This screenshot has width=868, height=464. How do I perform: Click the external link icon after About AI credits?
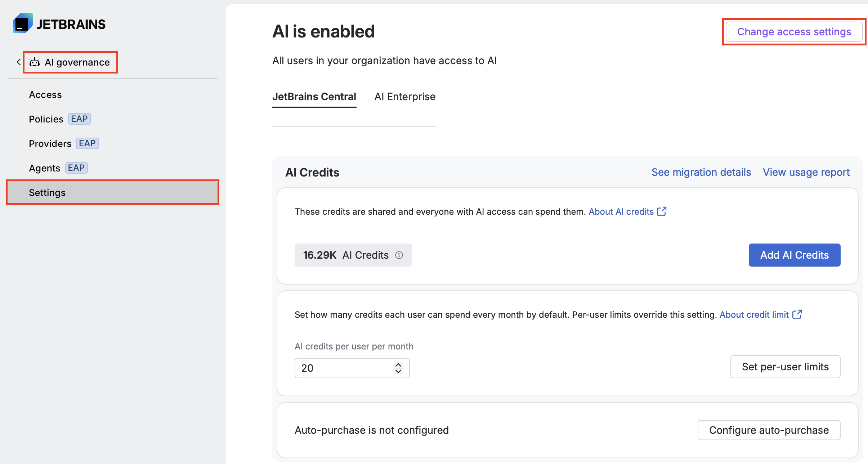click(662, 211)
